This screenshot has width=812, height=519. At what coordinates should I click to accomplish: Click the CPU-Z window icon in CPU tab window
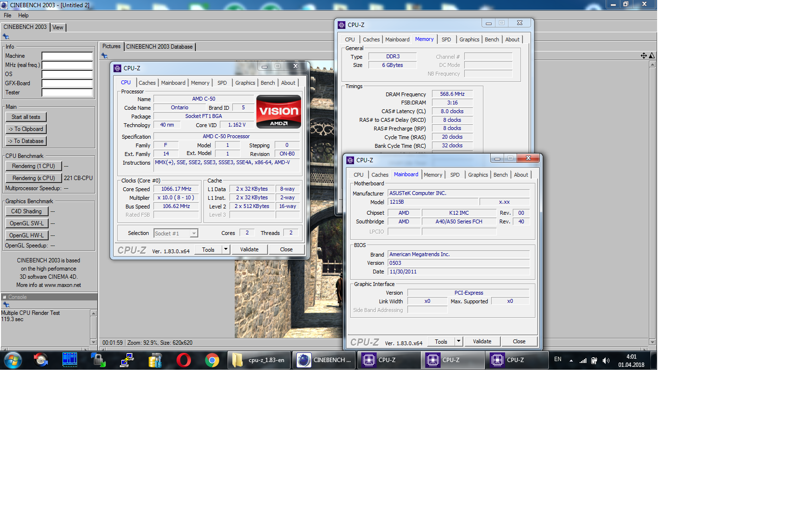(117, 68)
